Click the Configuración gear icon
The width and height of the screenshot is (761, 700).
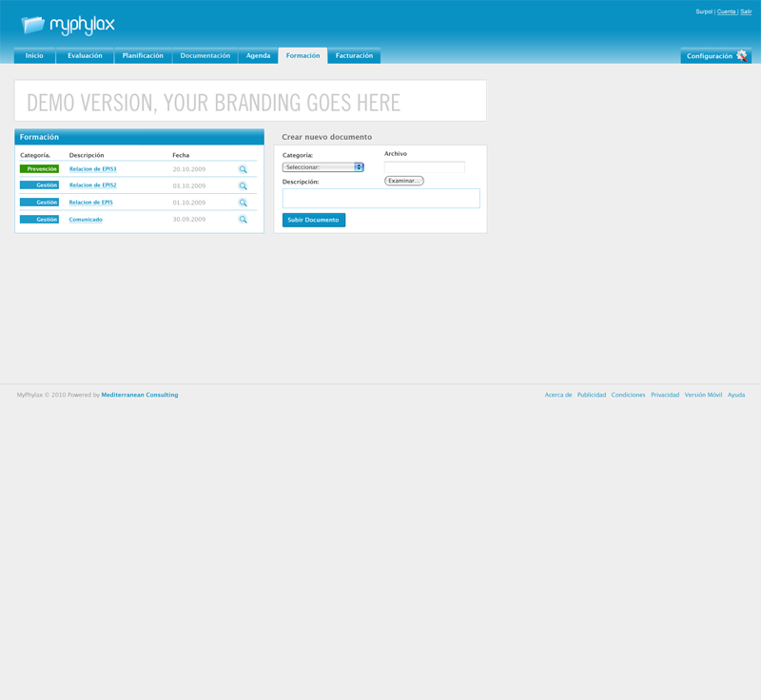point(742,56)
